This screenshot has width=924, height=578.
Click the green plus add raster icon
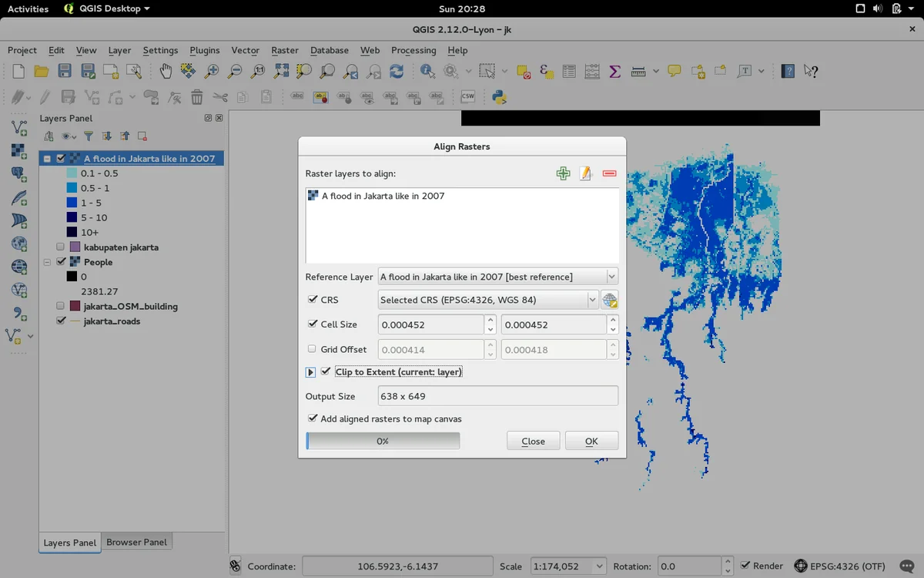(x=563, y=173)
